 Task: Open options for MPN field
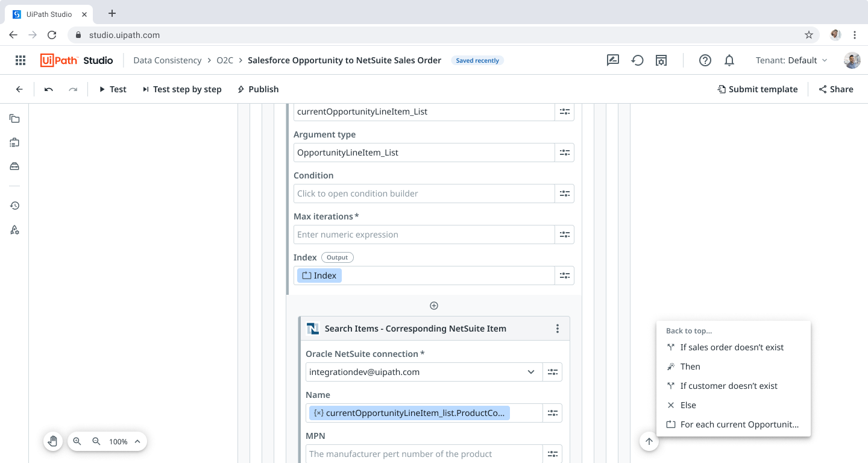pos(553,454)
